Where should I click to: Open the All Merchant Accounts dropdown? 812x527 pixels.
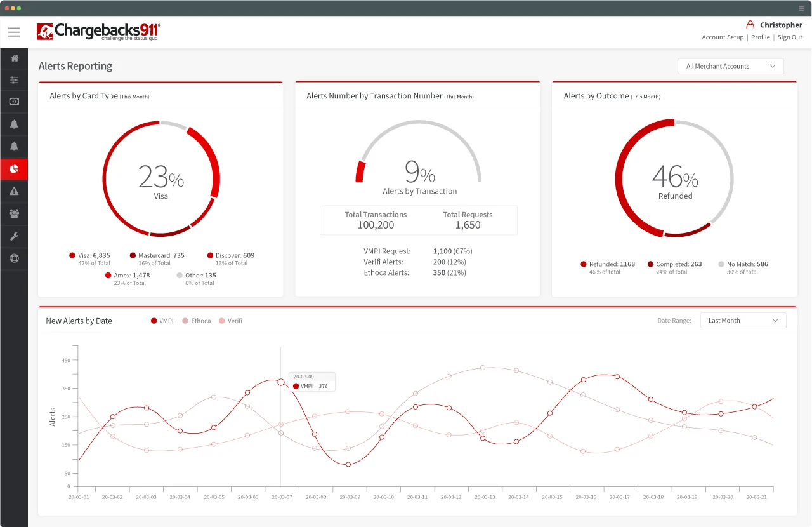coord(730,66)
